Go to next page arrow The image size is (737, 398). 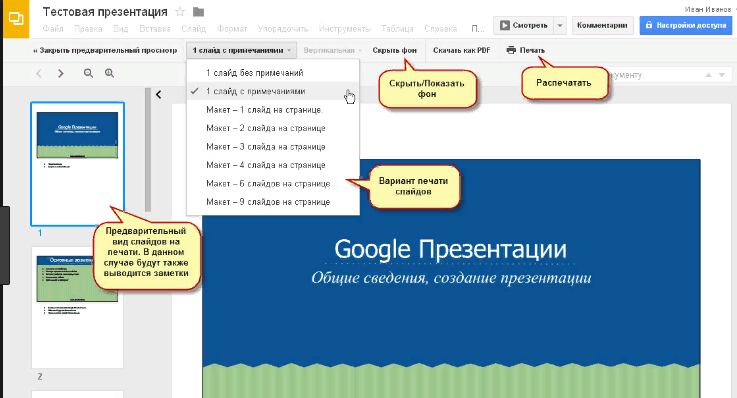(x=61, y=73)
